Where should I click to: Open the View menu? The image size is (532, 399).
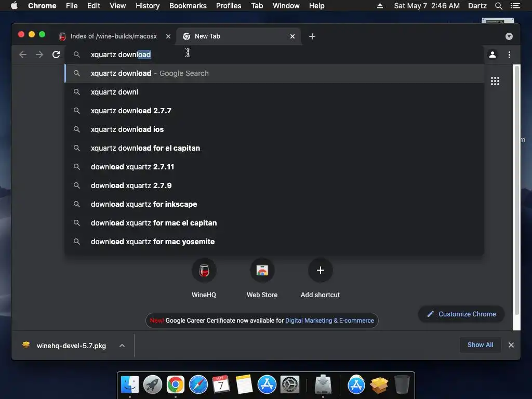point(118,6)
